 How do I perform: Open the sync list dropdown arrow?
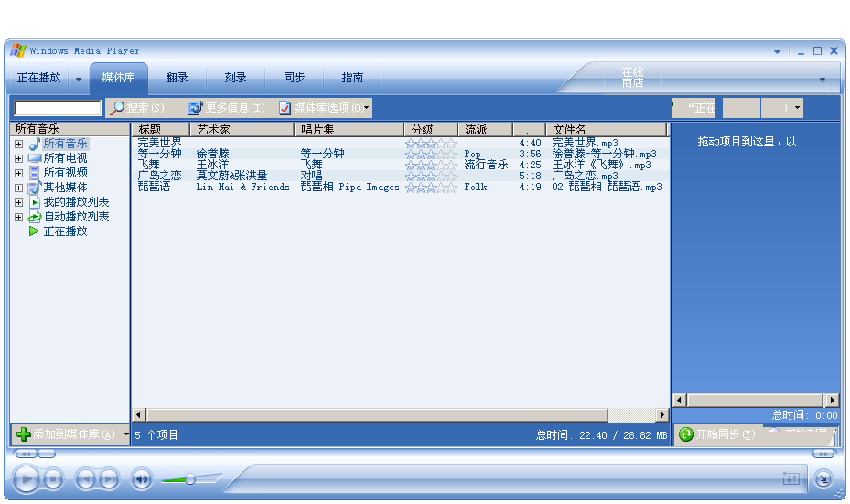click(x=798, y=108)
